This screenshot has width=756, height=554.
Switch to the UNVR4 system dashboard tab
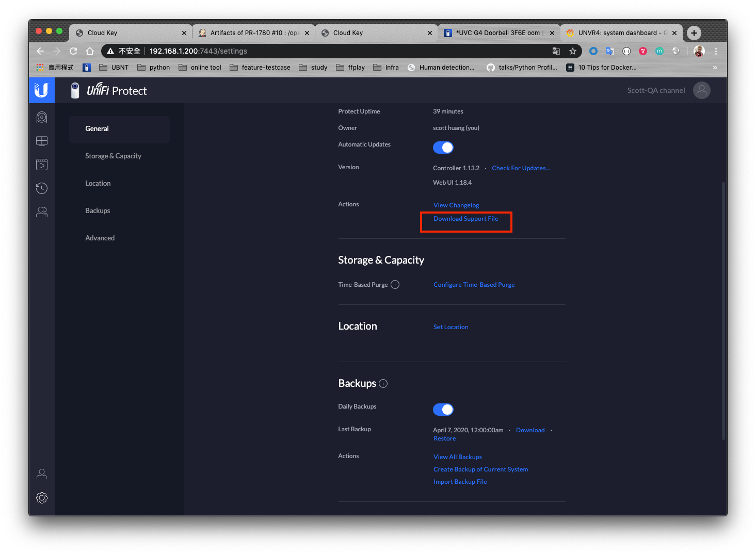(x=619, y=33)
